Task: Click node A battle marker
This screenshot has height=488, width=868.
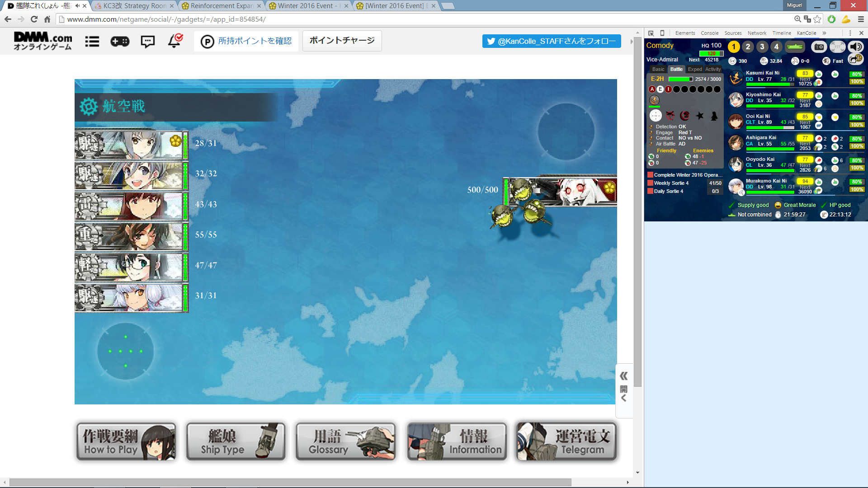Action: click(x=652, y=89)
